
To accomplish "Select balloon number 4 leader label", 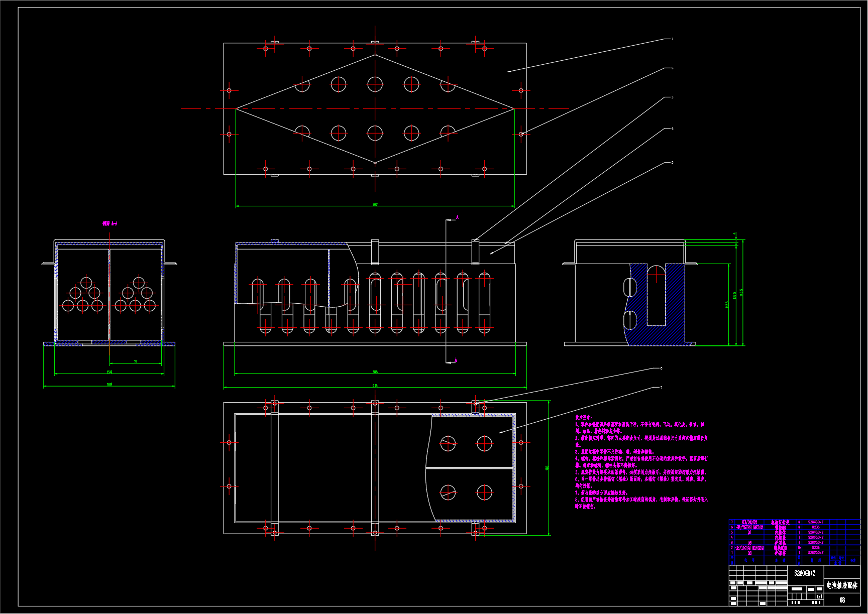I will 672,129.
